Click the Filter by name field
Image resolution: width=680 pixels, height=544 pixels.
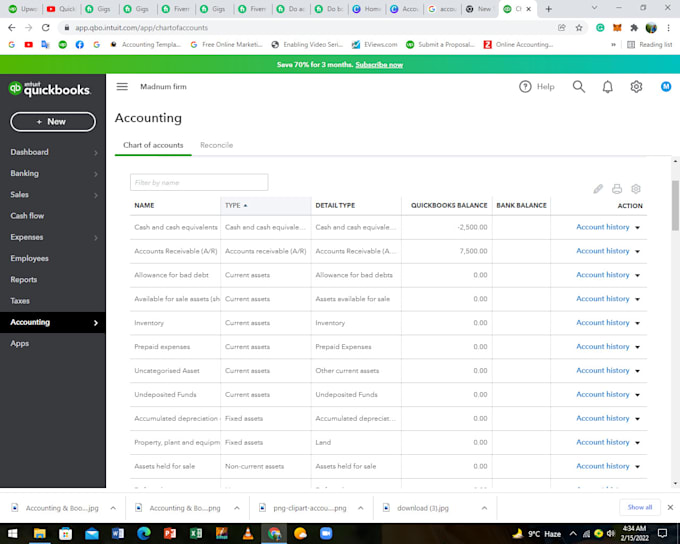[199, 182]
